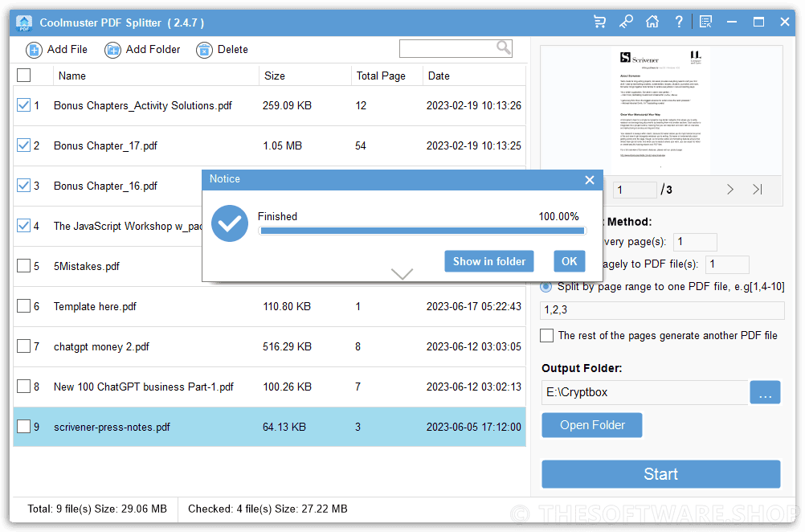Viewport: 805px width, 532px height.
Task: Browse output folder with ... button
Action: click(x=765, y=392)
